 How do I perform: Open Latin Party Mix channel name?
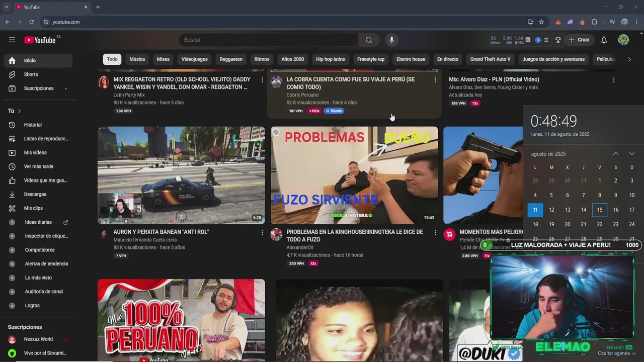click(129, 95)
